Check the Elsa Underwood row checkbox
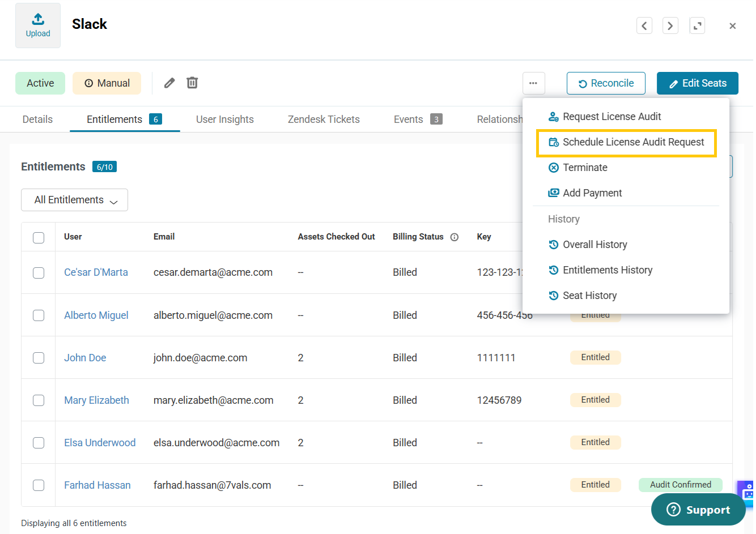The image size is (756, 534). click(39, 443)
